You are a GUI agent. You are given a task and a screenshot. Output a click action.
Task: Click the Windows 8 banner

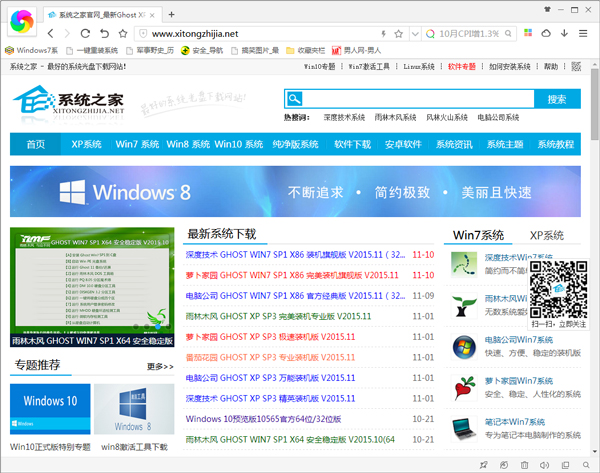pos(295,191)
